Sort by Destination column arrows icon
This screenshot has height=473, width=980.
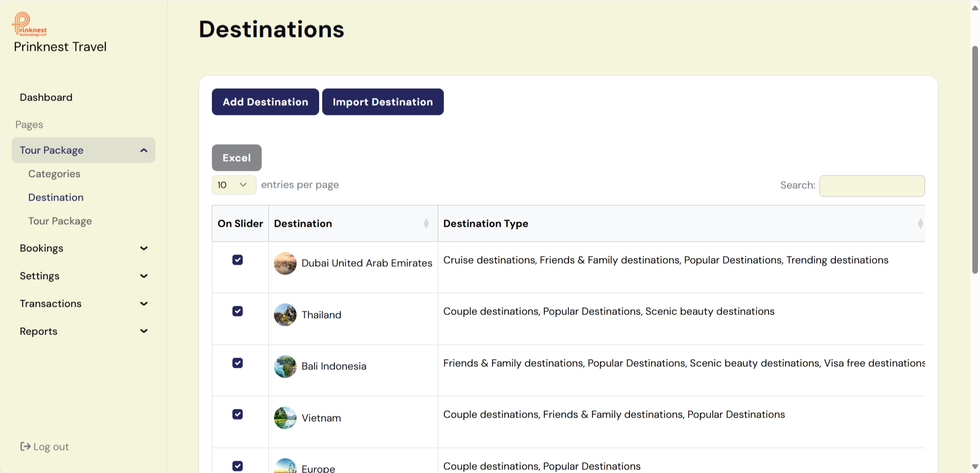(x=426, y=224)
